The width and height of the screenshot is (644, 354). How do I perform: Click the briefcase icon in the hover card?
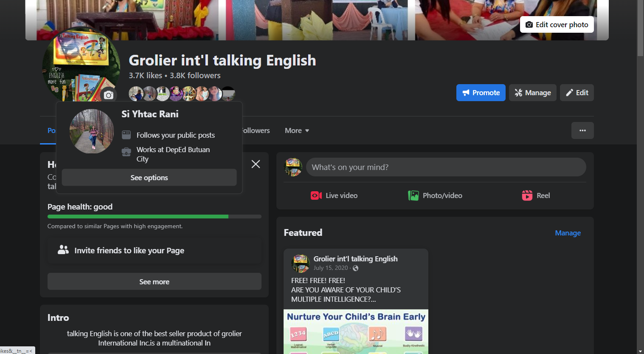click(127, 152)
